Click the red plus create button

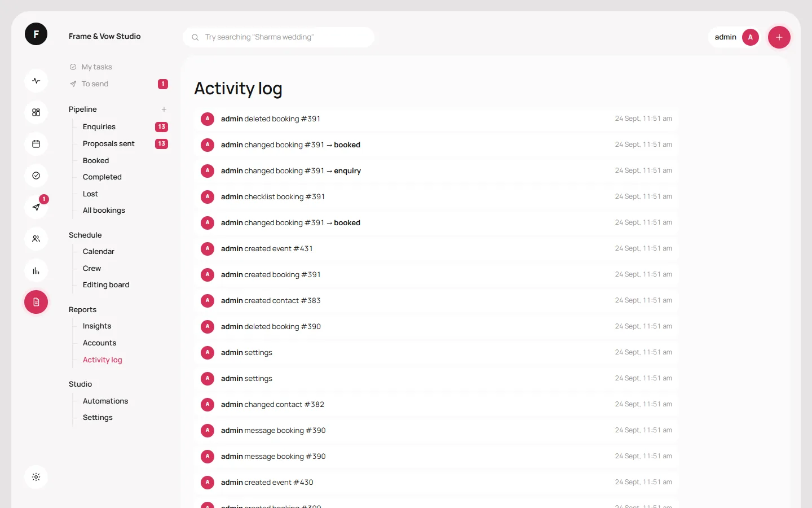(779, 37)
